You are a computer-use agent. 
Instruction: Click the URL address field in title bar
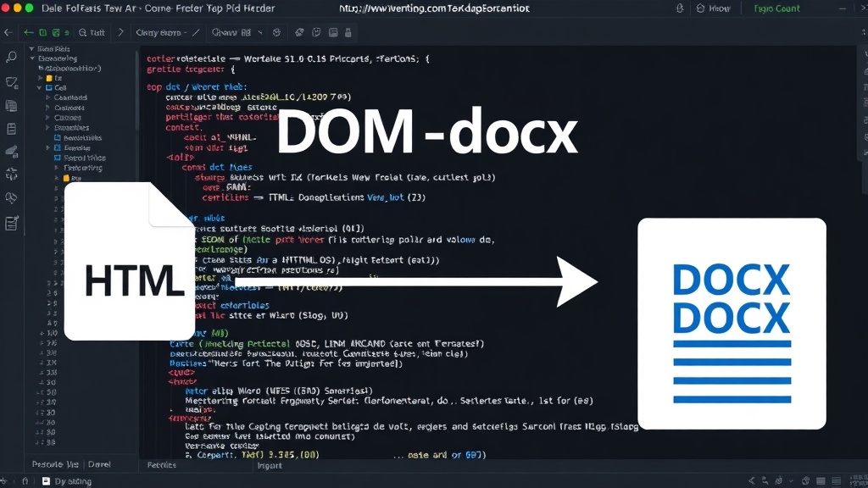tap(434, 8)
